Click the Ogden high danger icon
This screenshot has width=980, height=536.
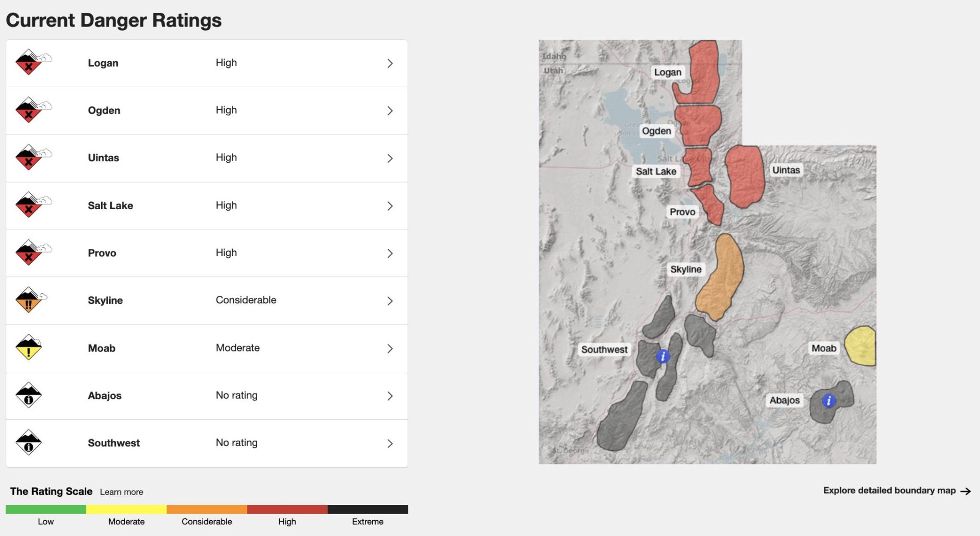tap(33, 110)
